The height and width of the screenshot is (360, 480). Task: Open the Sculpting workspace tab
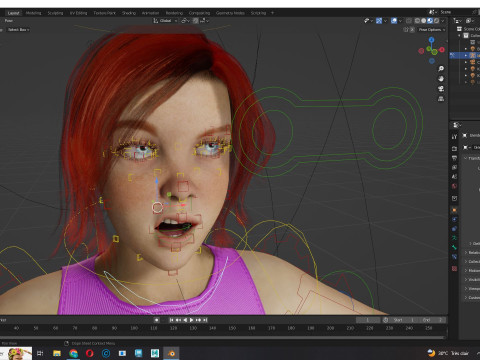(55, 13)
